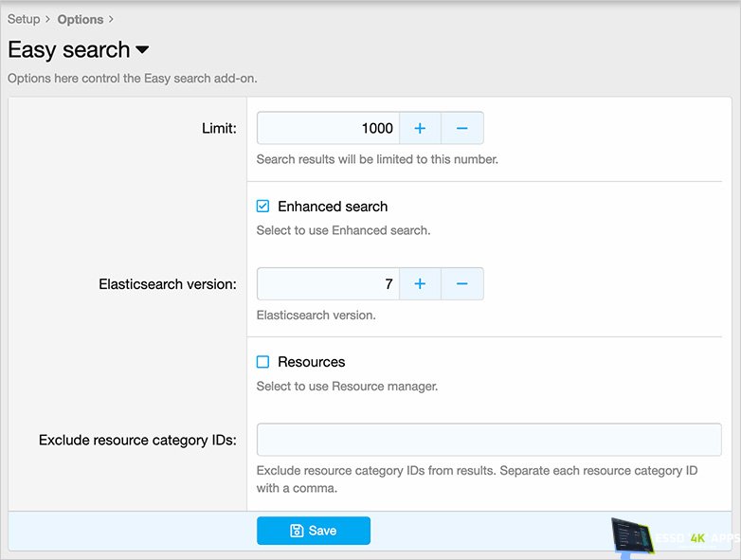Focus the Elasticsearch version number field
741x560 pixels.
[329, 283]
